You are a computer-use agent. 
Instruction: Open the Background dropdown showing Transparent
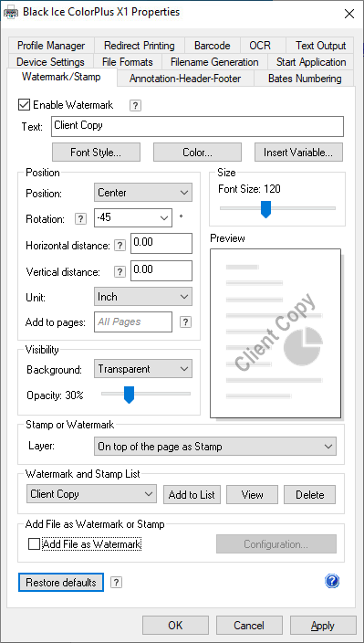click(x=143, y=369)
